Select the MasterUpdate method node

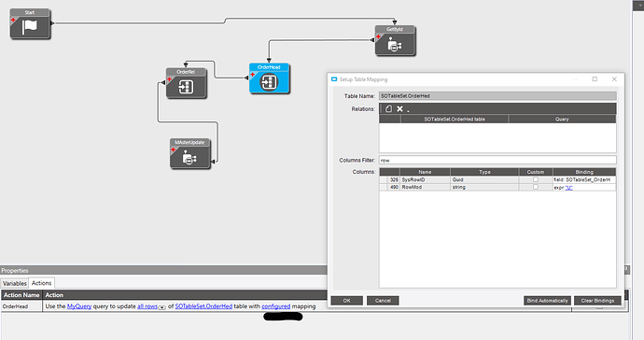pyautogui.click(x=190, y=154)
